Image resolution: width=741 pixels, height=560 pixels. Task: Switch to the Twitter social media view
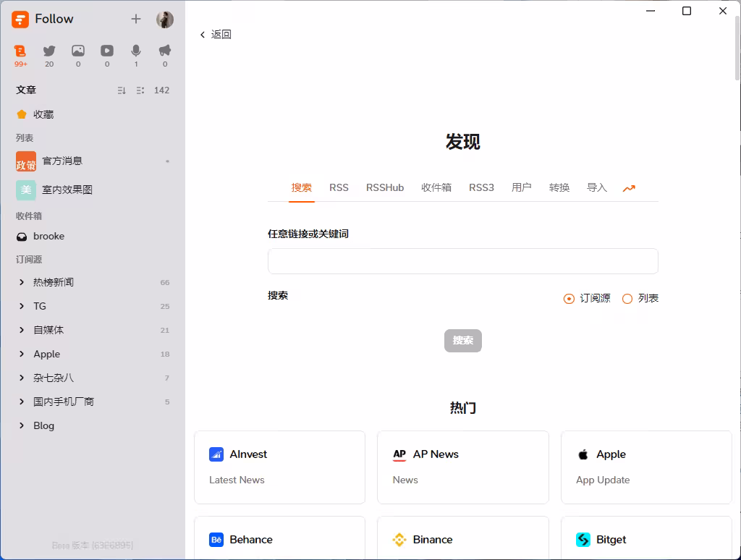(x=49, y=56)
